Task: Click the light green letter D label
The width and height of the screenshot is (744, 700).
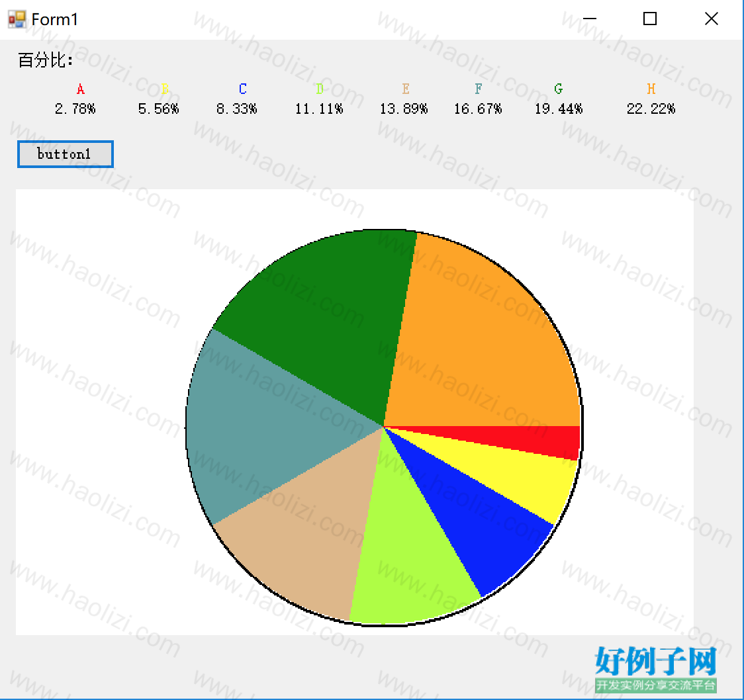Action: tap(319, 89)
